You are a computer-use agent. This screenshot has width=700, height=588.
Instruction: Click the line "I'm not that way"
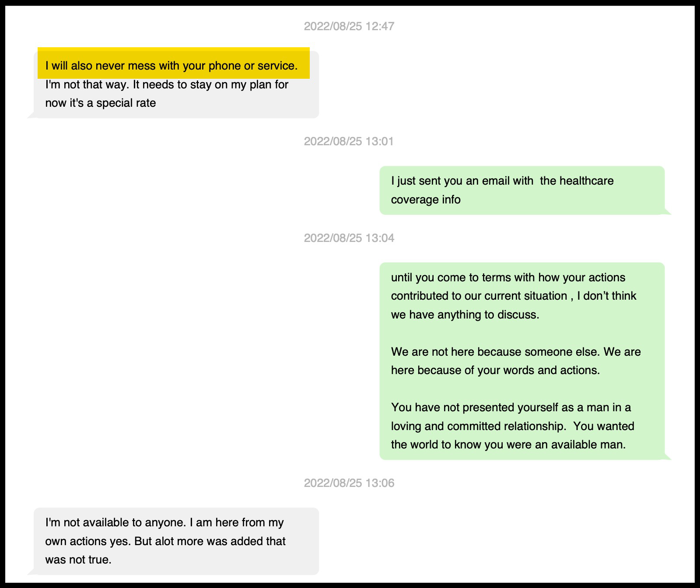pyautogui.click(x=87, y=84)
